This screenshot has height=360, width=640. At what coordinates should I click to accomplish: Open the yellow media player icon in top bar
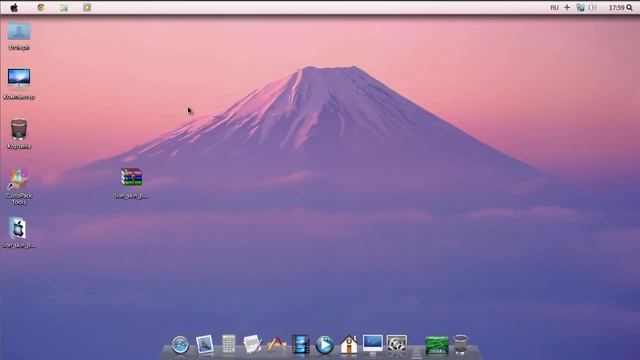pyautogui.click(x=87, y=7)
